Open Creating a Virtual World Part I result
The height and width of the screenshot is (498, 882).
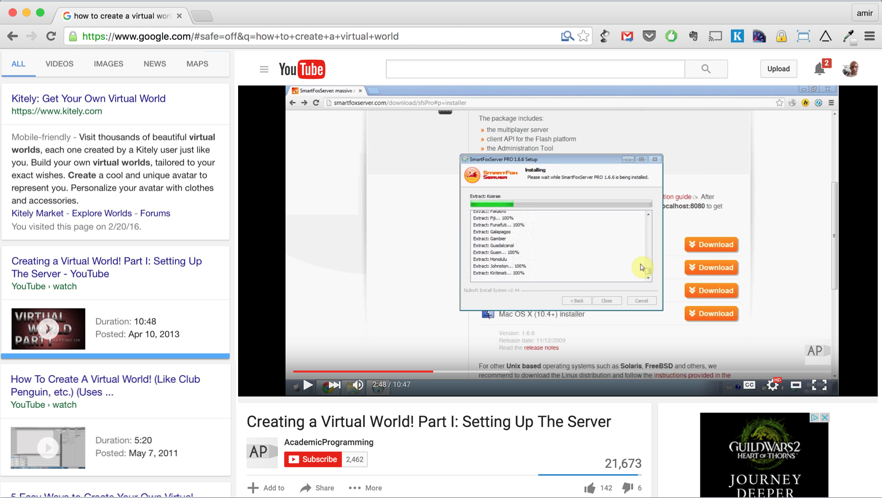(106, 267)
